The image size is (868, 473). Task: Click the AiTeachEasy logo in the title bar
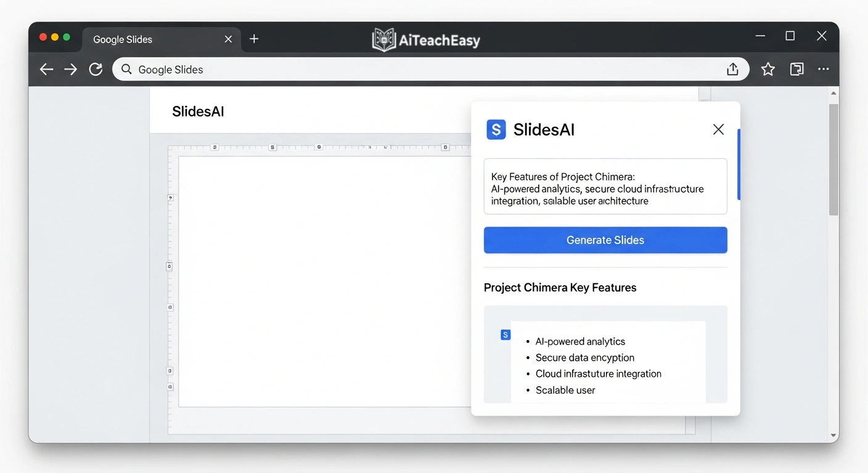[x=426, y=39]
